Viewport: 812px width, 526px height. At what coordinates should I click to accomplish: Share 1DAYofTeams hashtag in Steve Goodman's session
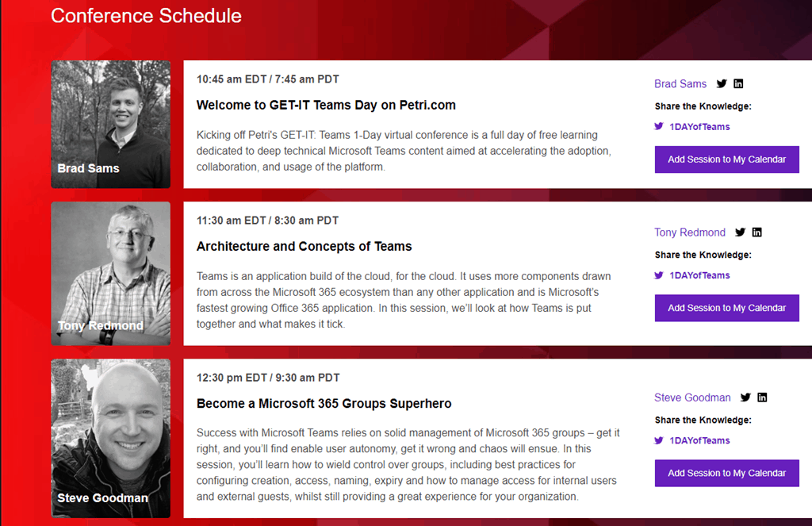(x=699, y=440)
